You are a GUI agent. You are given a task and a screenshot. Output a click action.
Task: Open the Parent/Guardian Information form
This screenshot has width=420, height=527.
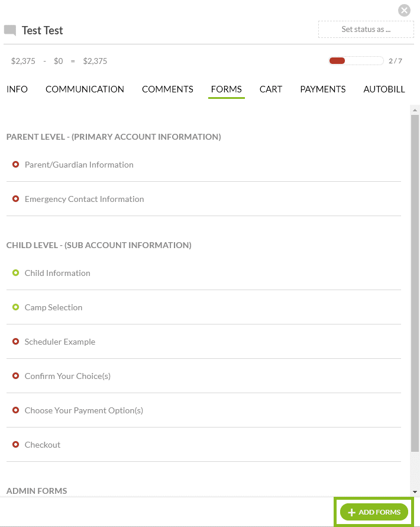point(79,164)
